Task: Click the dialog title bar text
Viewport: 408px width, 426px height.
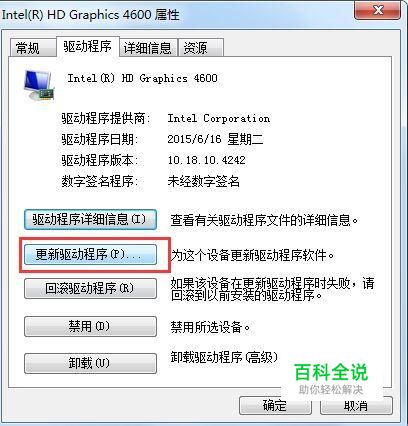Action: point(91,15)
